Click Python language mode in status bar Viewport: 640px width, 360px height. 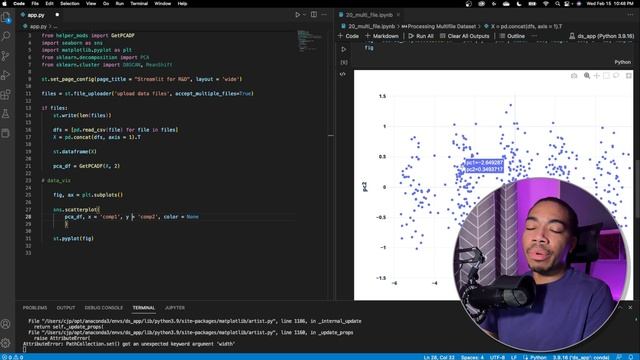point(538,357)
